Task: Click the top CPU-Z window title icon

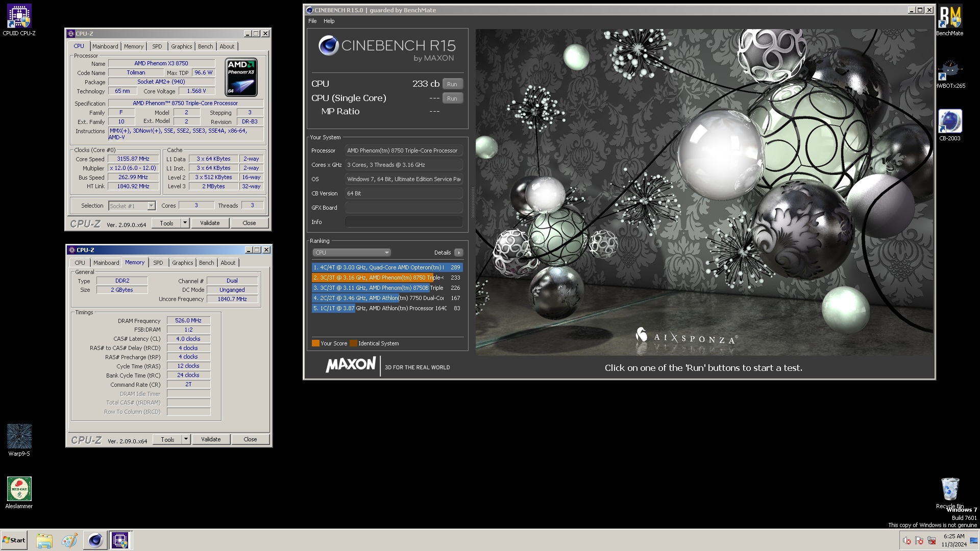Action: pos(71,34)
